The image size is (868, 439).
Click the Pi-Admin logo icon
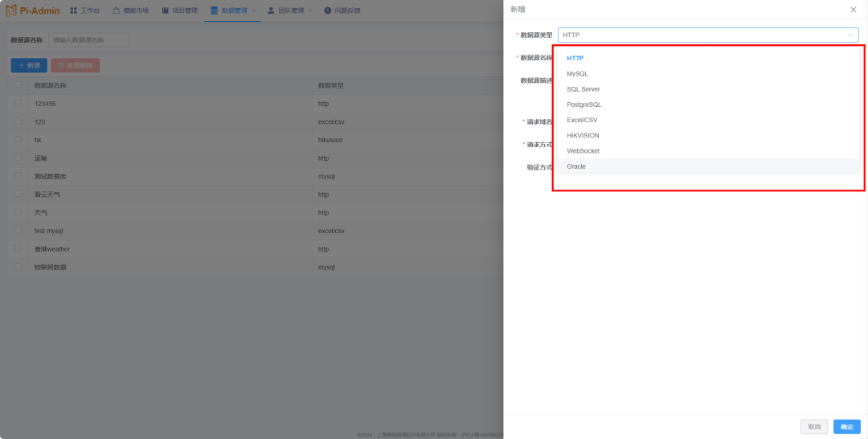click(x=11, y=10)
